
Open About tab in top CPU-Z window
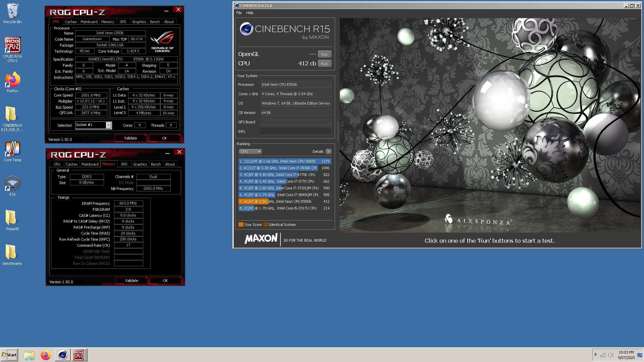169,22
